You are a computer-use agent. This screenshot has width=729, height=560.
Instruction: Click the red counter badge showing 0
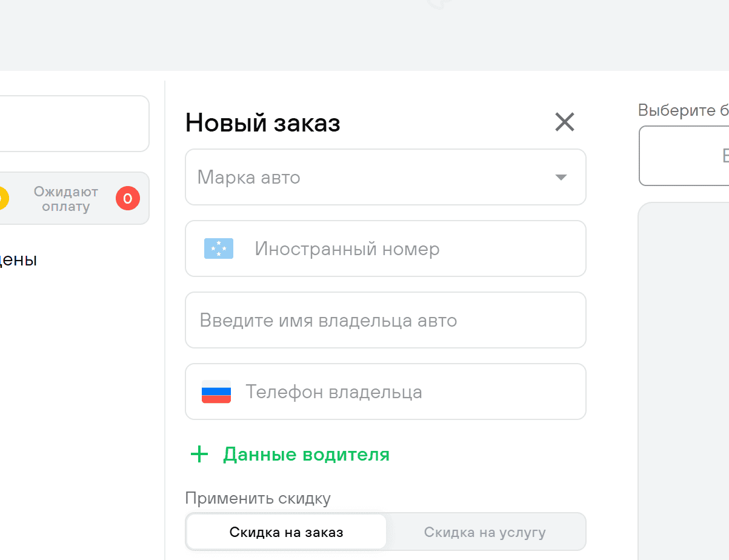click(128, 198)
